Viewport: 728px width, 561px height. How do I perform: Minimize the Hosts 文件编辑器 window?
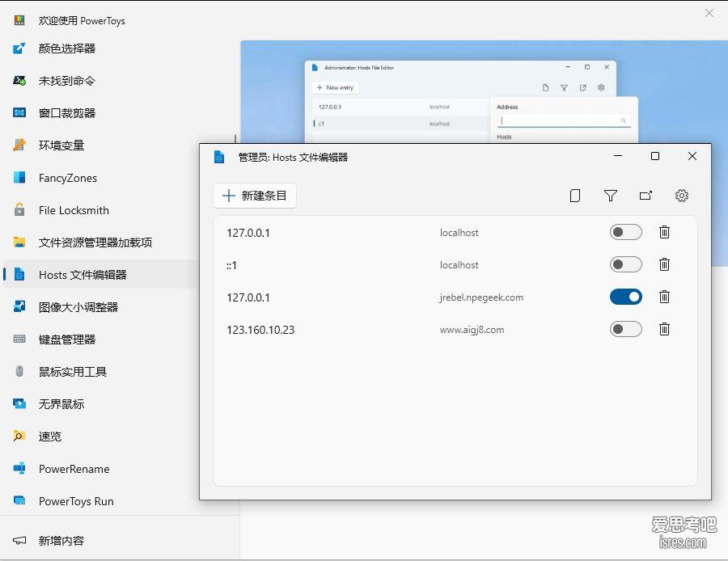(618, 156)
